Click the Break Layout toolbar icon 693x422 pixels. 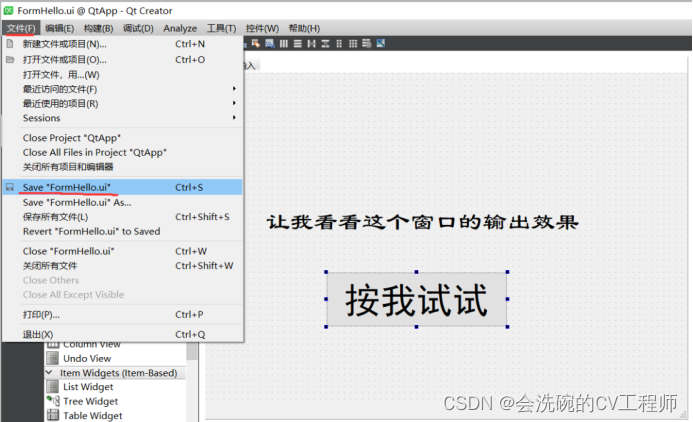pyautogui.click(x=366, y=43)
